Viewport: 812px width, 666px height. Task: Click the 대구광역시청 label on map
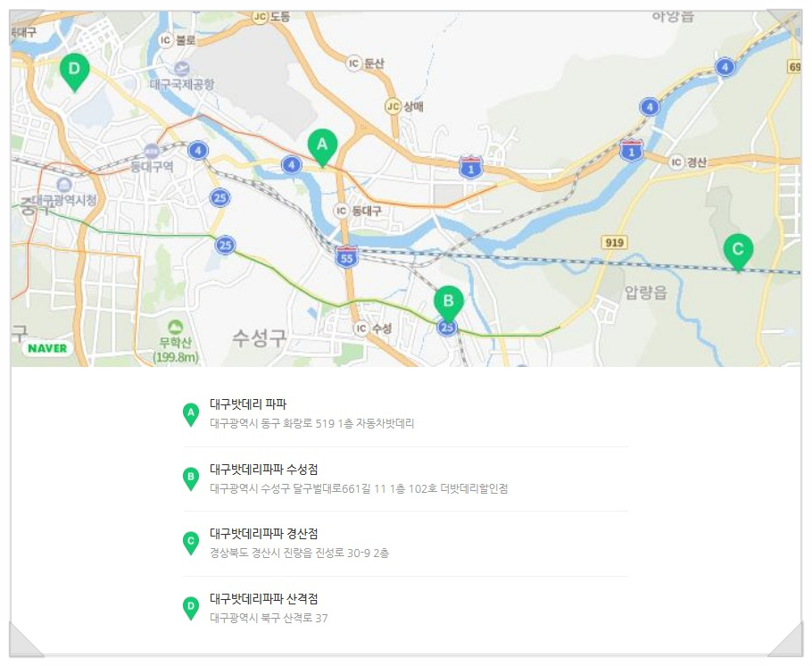64,200
